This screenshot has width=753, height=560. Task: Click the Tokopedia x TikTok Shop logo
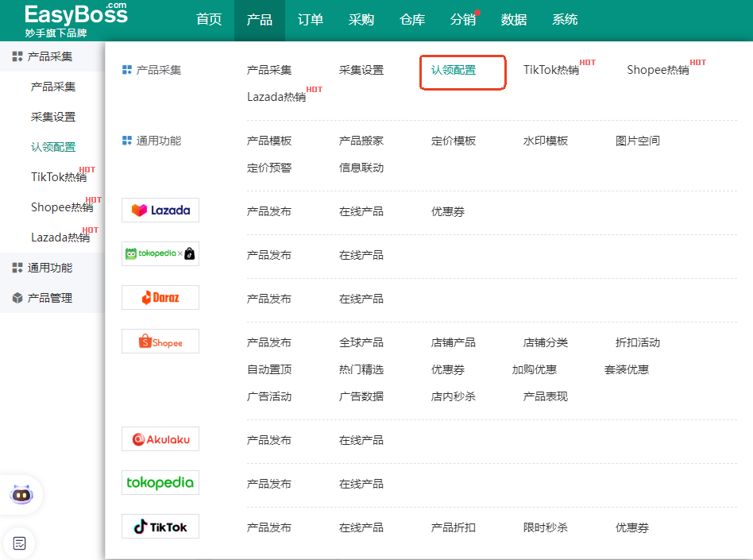pyautogui.click(x=160, y=254)
